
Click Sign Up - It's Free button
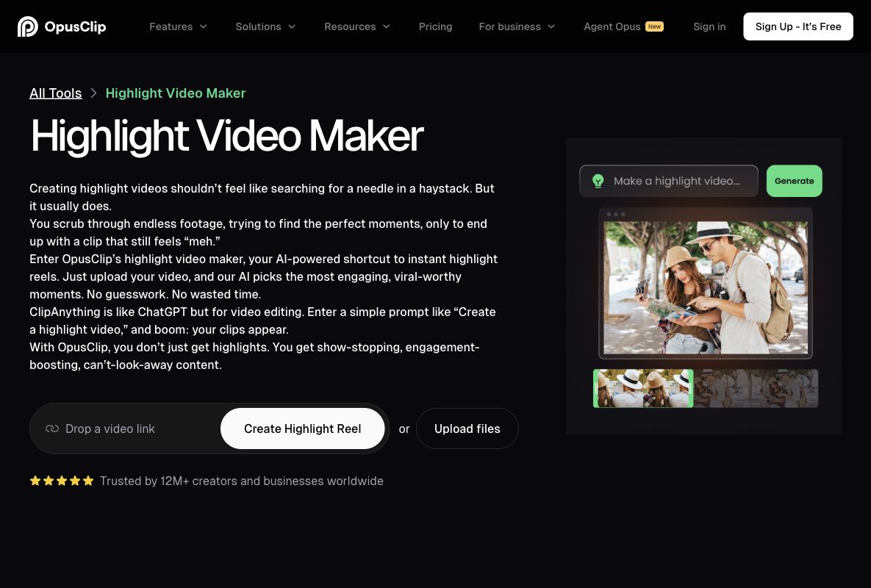point(797,26)
